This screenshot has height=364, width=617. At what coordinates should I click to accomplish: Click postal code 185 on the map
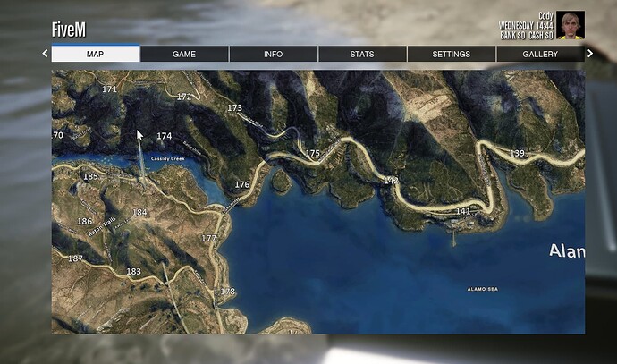coord(90,176)
